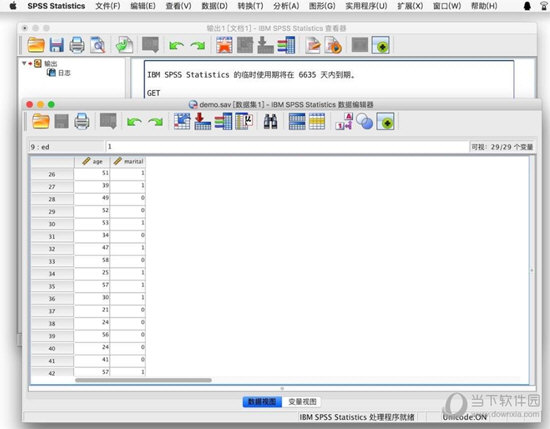Undo last action in Data Editor
This screenshot has width=550, height=429.
click(134, 122)
